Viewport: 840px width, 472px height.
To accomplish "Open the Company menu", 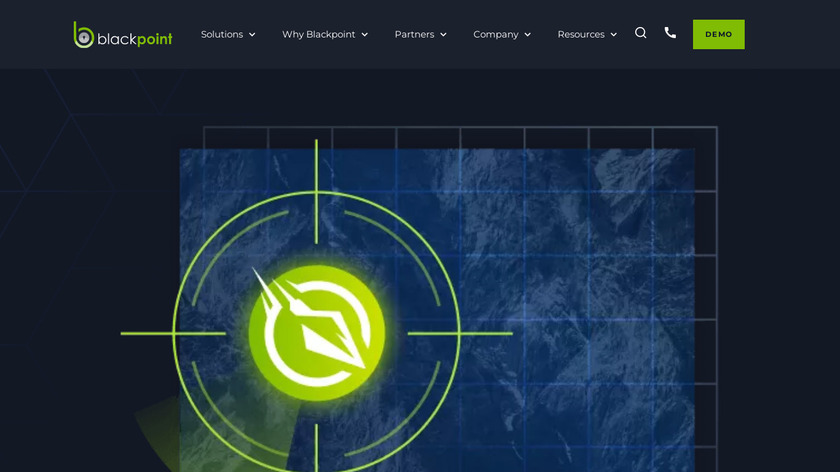I will pos(496,34).
